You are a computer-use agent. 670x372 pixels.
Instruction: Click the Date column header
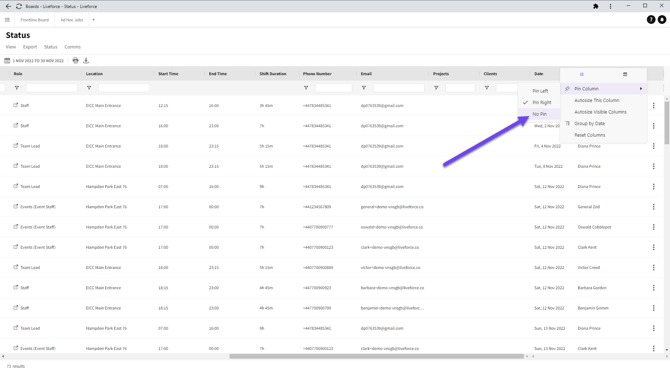click(538, 74)
